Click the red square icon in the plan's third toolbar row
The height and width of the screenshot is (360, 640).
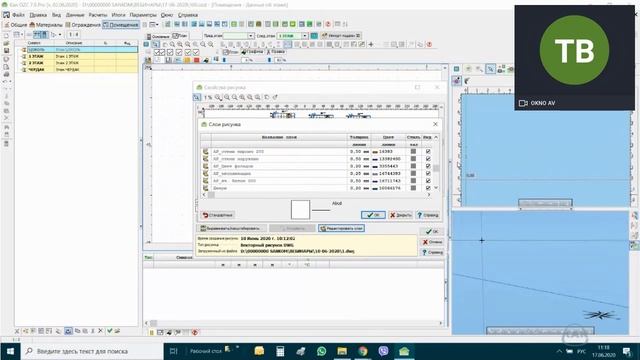[x=197, y=60]
